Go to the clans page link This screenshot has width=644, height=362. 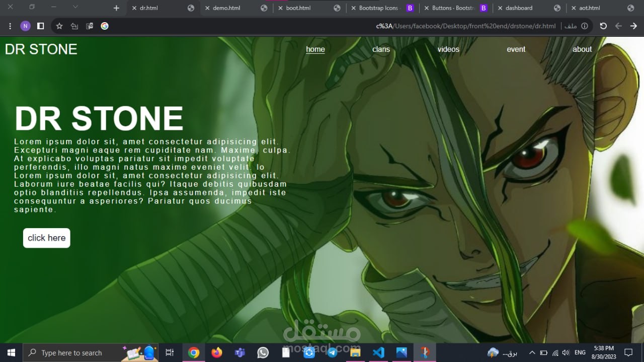point(381,49)
